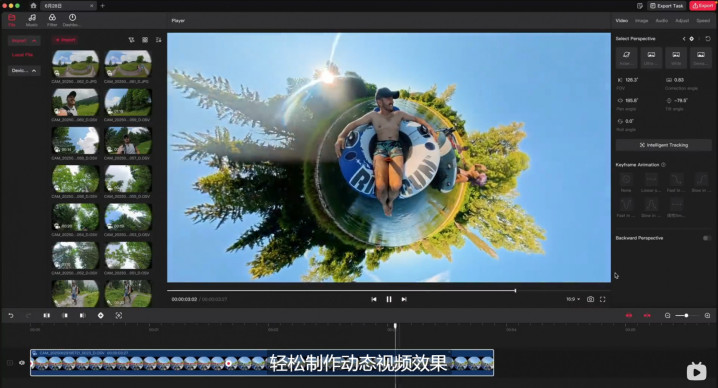Add a new project tab
Screen dimensions: 718x388
point(103,6)
